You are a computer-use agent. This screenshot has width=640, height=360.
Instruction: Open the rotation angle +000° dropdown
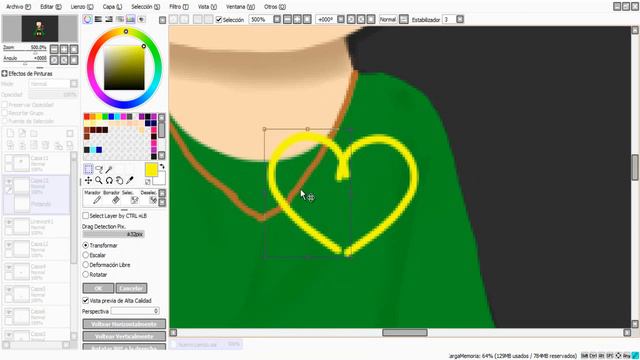click(341, 19)
